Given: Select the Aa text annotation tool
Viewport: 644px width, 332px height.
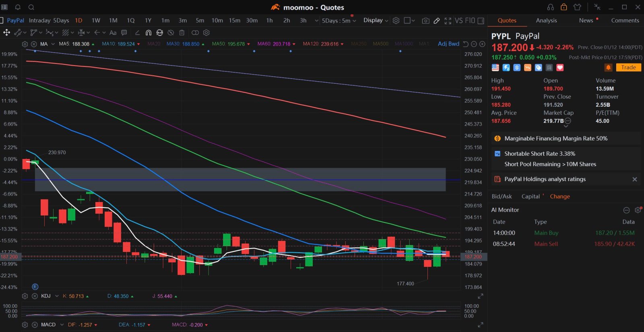Looking at the screenshot, I should pyautogui.click(x=113, y=33).
